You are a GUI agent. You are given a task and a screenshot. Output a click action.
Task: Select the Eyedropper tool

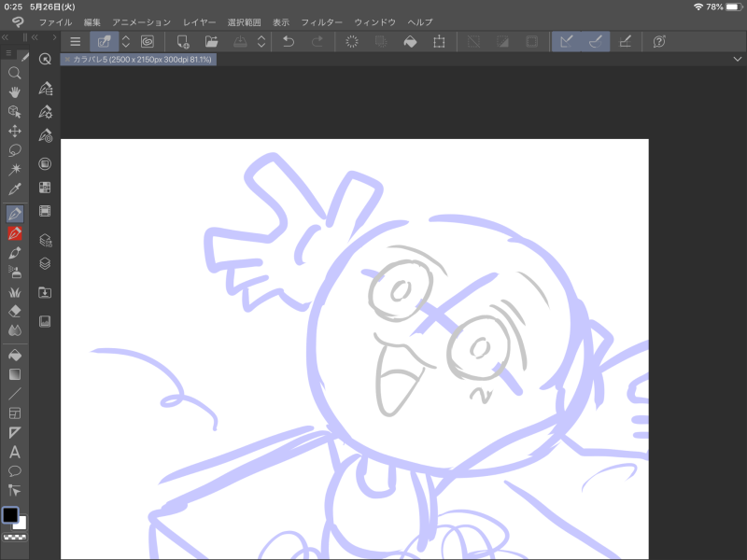15,189
